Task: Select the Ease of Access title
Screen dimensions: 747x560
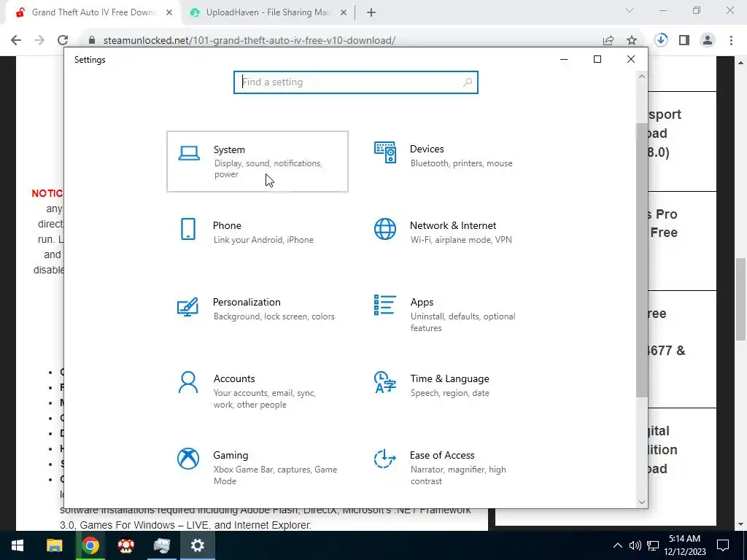Action: click(442, 455)
